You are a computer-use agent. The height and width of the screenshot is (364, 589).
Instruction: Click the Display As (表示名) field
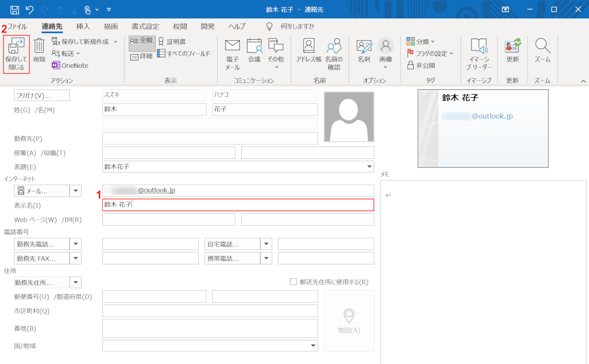coord(238,205)
